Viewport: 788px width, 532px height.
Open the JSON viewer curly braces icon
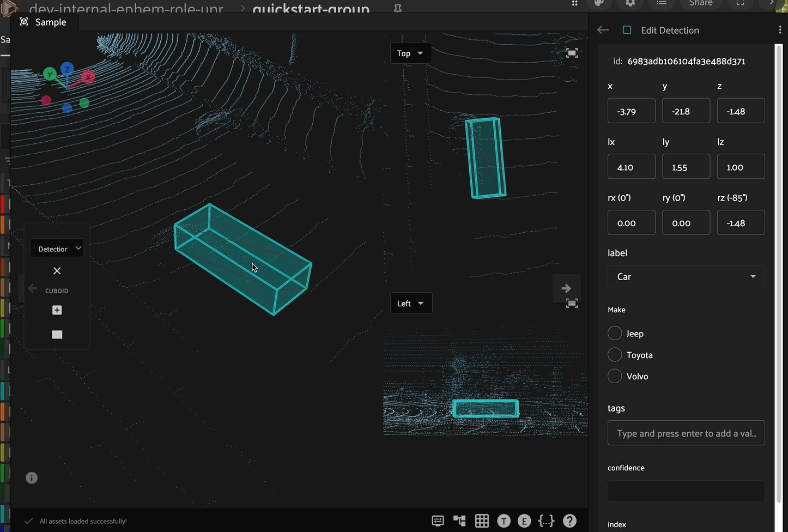pos(546,521)
